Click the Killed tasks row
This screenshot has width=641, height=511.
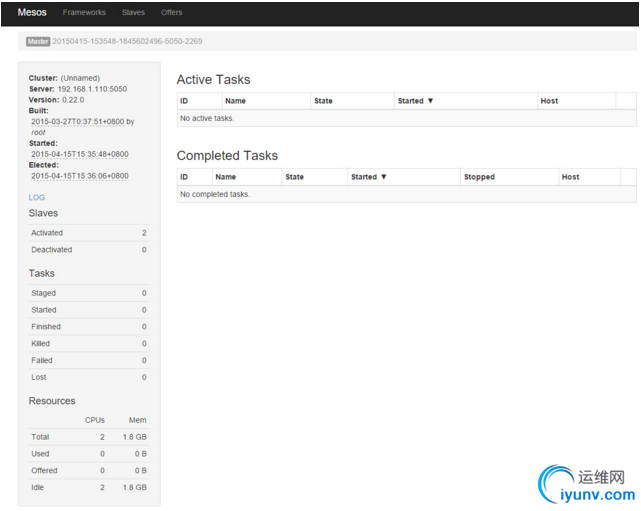pyautogui.click(x=89, y=343)
